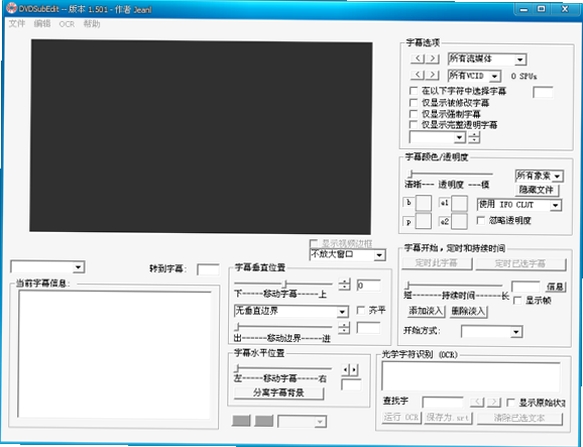Click the duration value field beside 信息
This screenshot has width=583, height=447.
click(x=525, y=286)
